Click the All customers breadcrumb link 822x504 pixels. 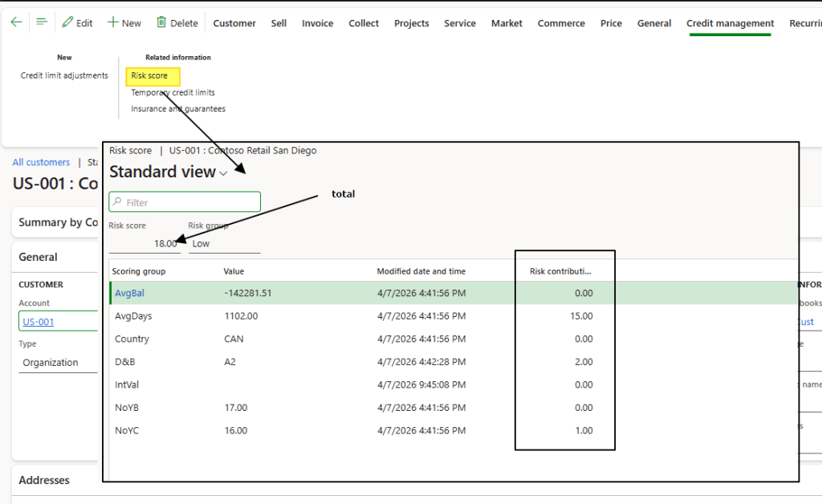(x=41, y=162)
